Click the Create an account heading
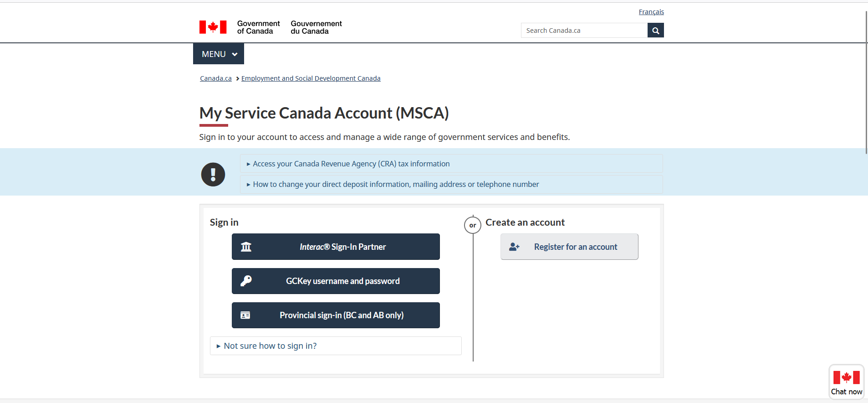Image resolution: width=868 pixels, height=403 pixels. 525,222
